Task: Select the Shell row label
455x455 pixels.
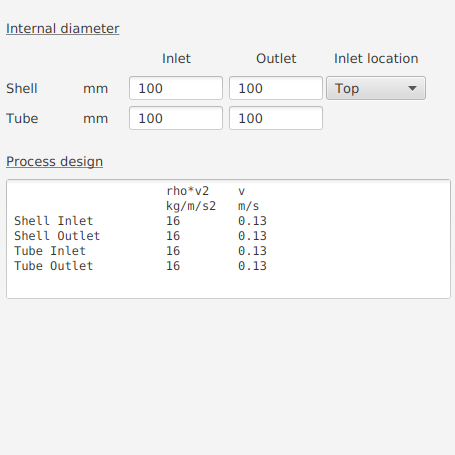Action: pos(22,89)
